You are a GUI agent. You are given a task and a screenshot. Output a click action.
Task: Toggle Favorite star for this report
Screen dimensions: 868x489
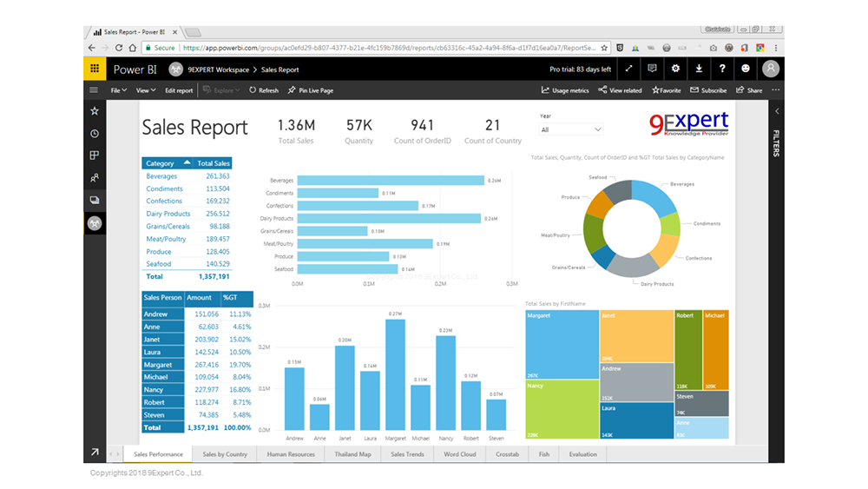(x=667, y=90)
